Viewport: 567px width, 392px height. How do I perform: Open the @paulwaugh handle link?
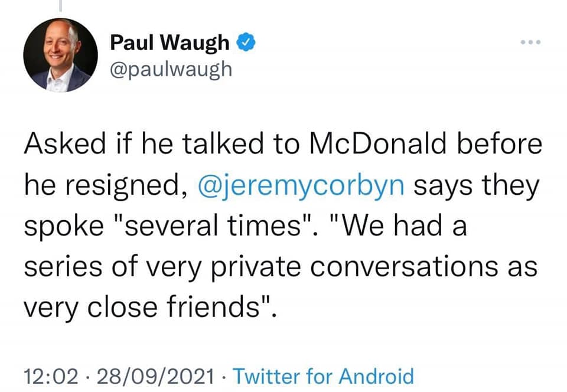tap(171, 69)
